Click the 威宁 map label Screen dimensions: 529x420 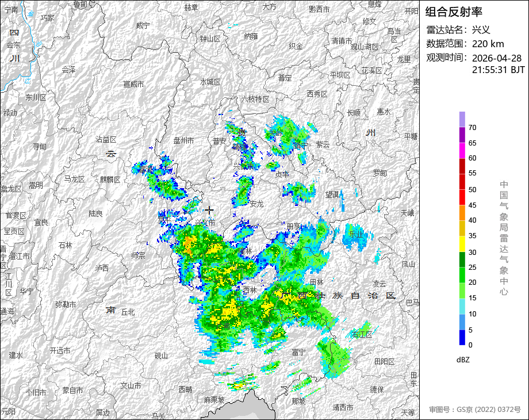pos(143,25)
